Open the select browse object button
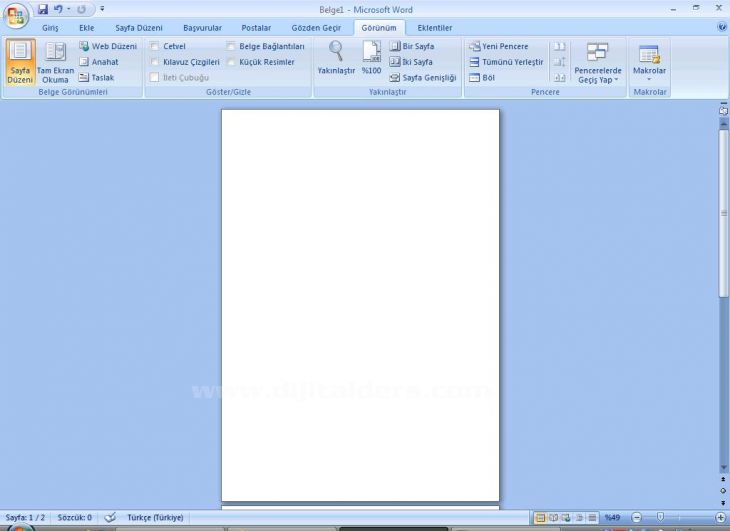The height and width of the screenshot is (531, 730). [723, 491]
